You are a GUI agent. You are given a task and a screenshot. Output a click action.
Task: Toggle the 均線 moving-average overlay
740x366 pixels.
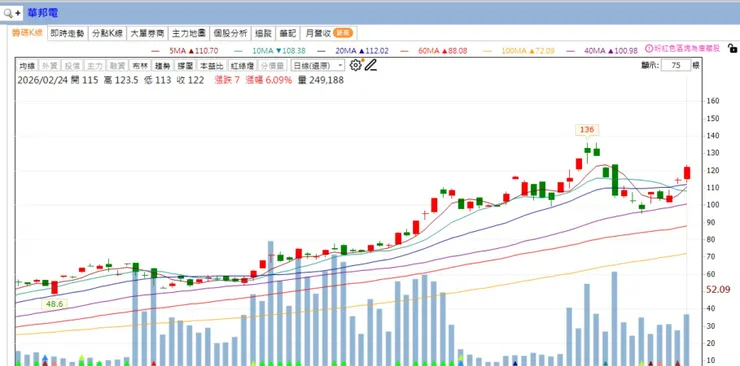pyautogui.click(x=27, y=66)
